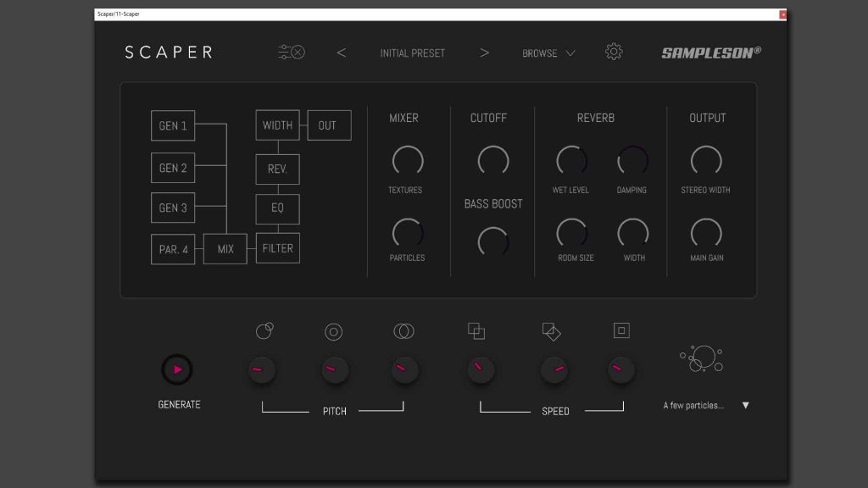
Task: Select the PAR. 4 block
Action: (173, 250)
